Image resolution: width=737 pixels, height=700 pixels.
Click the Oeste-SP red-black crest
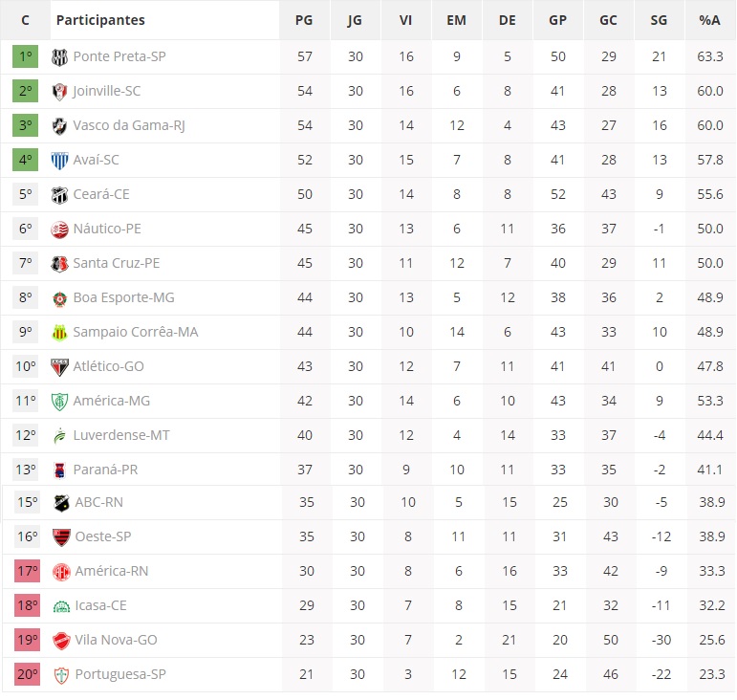[61, 536]
